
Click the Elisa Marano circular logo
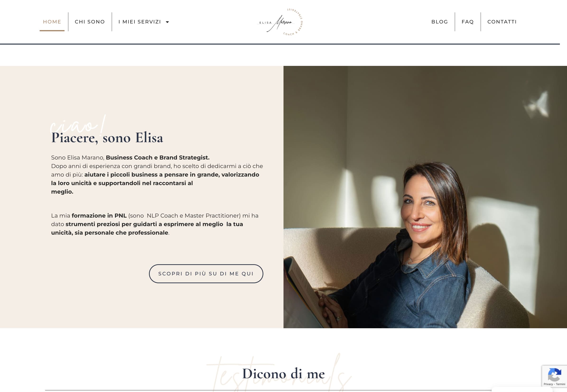(x=280, y=22)
